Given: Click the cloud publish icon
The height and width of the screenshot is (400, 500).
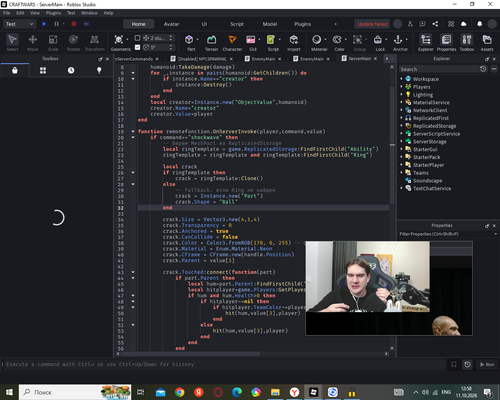Looking at the screenshot, I should pyautogui.click(x=463, y=24).
